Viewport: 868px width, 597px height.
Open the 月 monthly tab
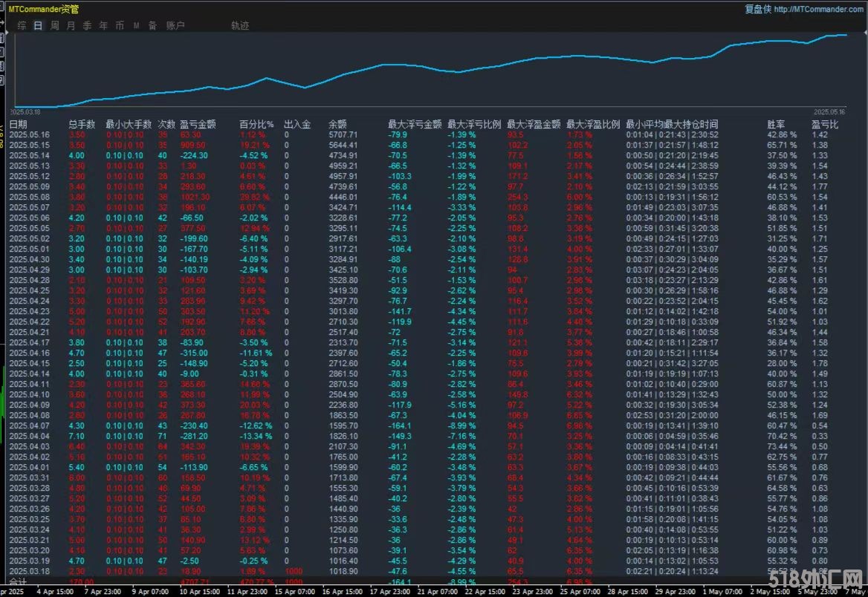(71, 25)
